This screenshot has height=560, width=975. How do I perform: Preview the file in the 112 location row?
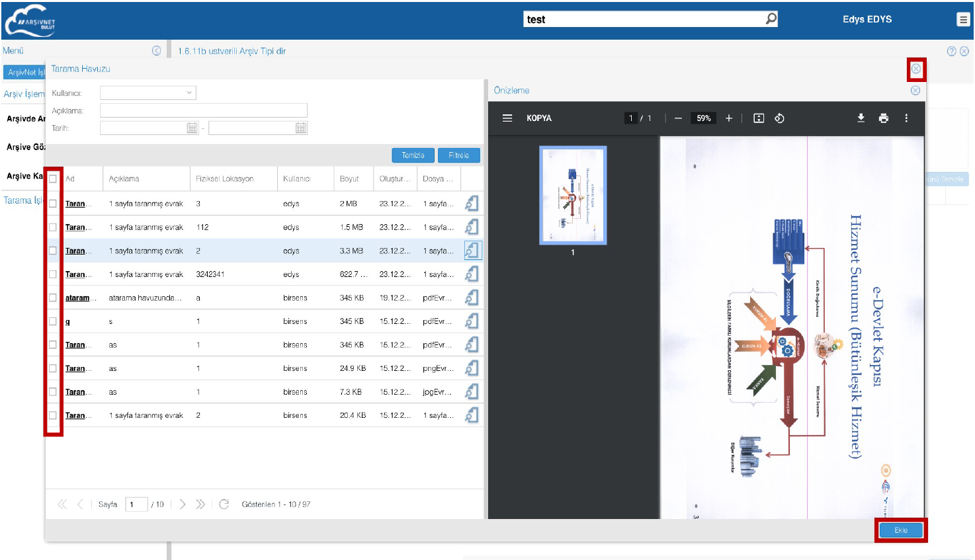[x=472, y=227]
